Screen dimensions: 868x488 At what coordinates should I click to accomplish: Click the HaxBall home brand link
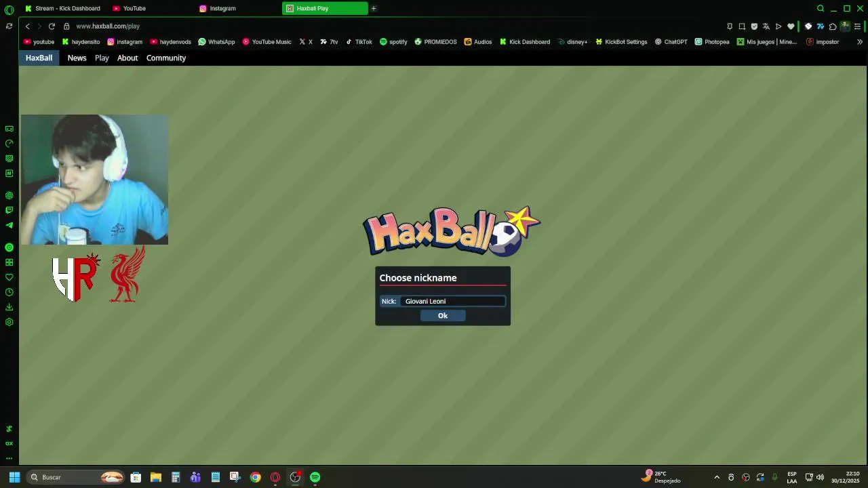pyautogui.click(x=39, y=58)
